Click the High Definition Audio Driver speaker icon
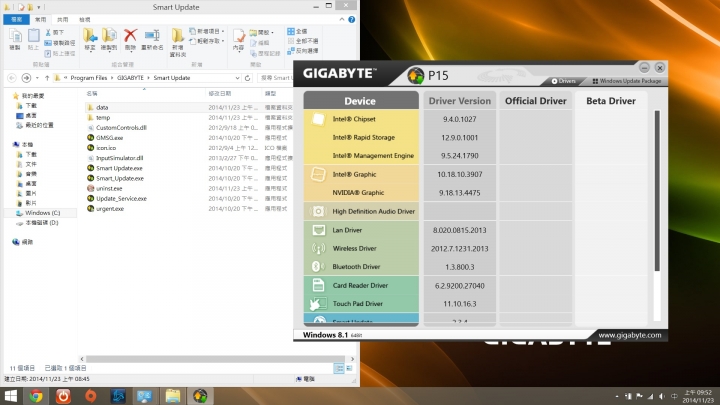 point(318,211)
